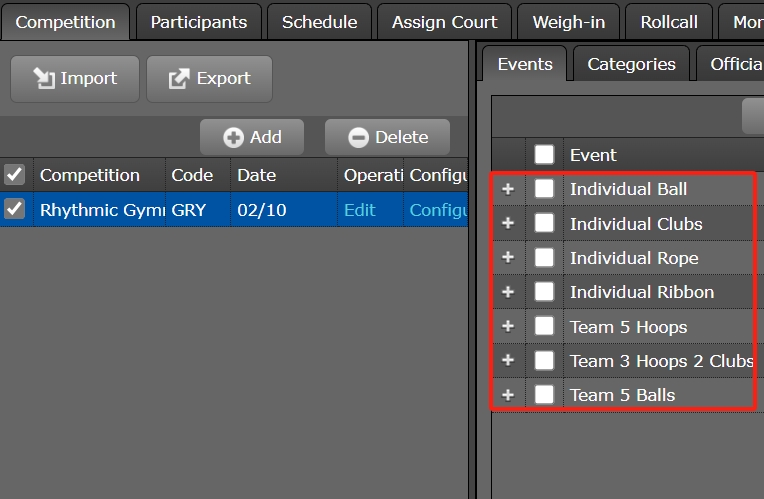Expand the Team 5 Balls plus icon
Screen dimensions: 764x499
pos(508,394)
